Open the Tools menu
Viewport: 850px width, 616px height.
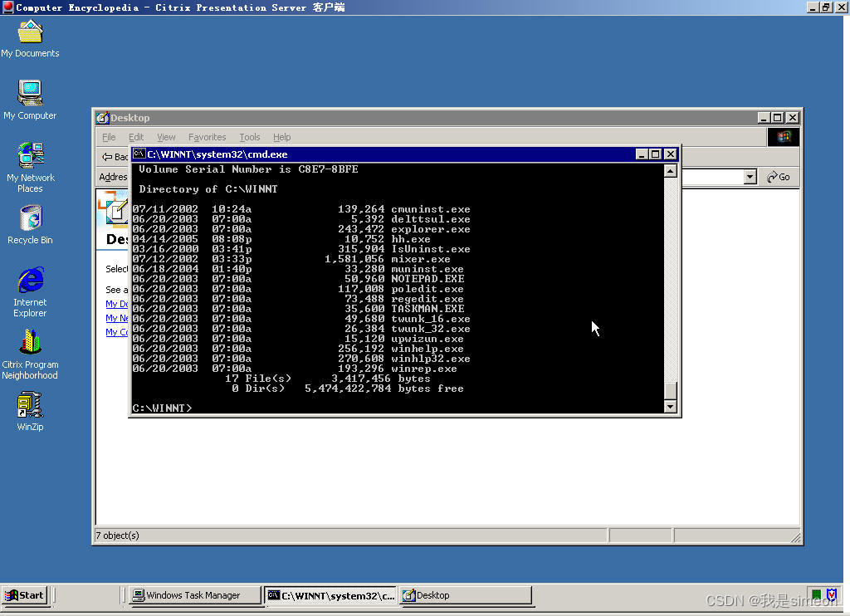(249, 137)
